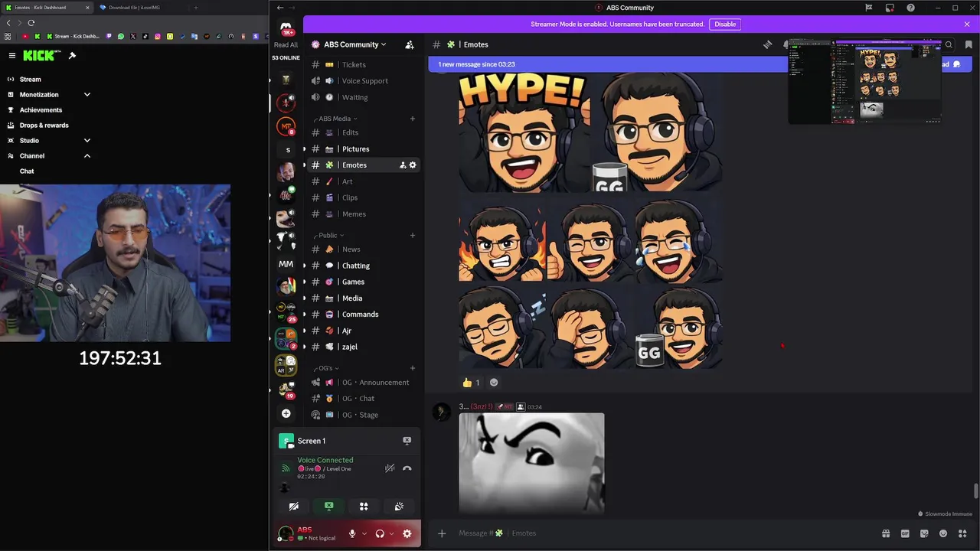This screenshot has height=551, width=980.
Task: Add reaction smiley next to thumbs up
Action: coord(494,383)
